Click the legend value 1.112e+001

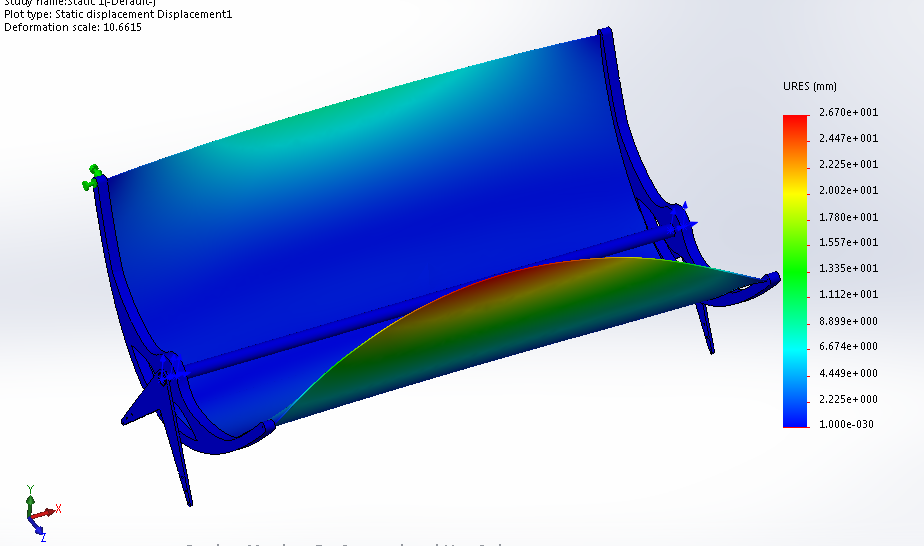(x=848, y=294)
